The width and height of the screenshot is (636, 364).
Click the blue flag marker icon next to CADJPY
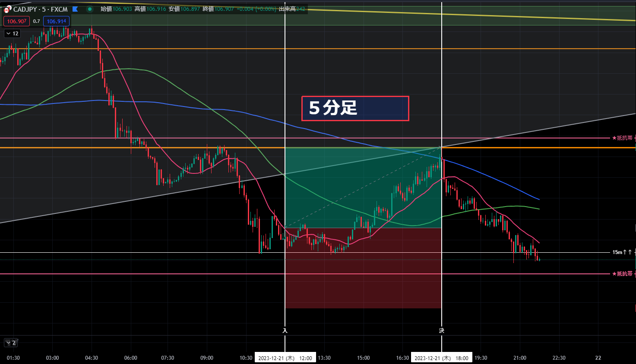pyautogui.click(x=74, y=9)
